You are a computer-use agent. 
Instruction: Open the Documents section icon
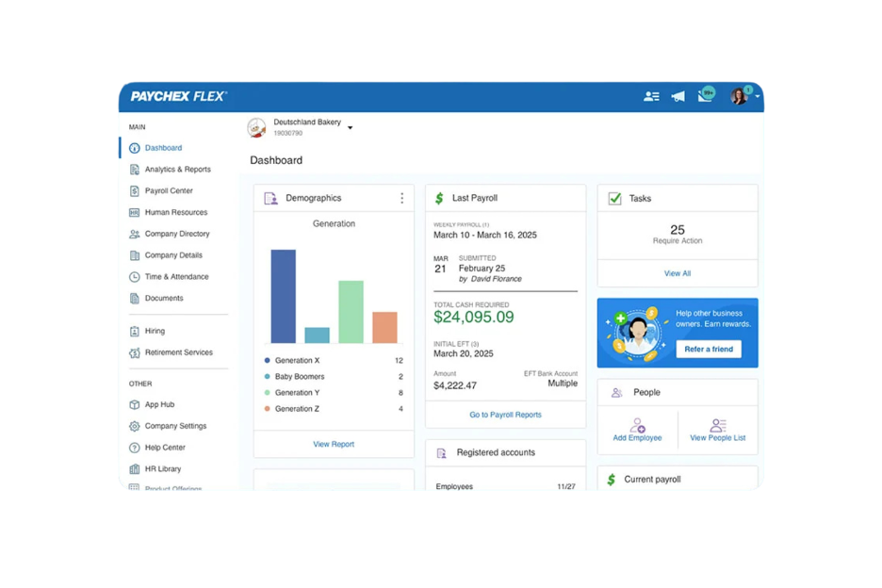pyautogui.click(x=135, y=298)
